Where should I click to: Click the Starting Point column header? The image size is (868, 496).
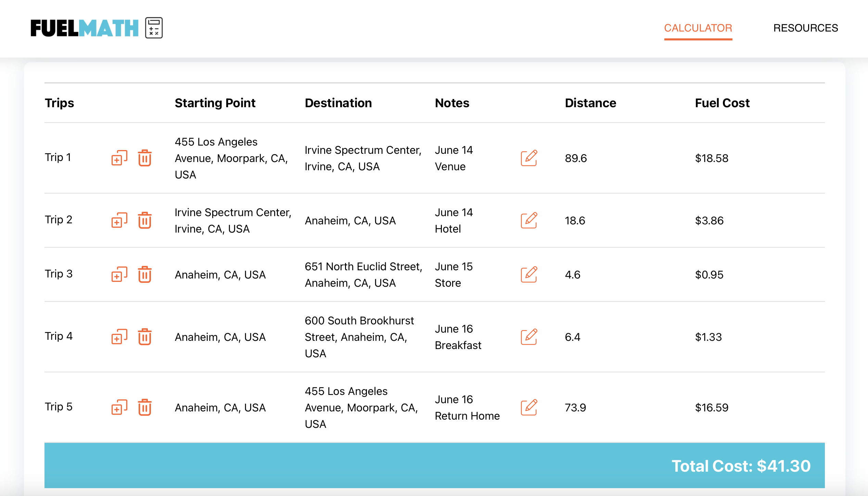(x=215, y=103)
